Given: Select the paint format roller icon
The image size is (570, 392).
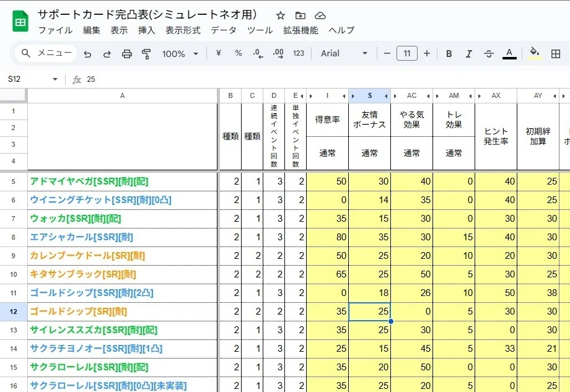Looking at the screenshot, I should pyautogui.click(x=146, y=54).
